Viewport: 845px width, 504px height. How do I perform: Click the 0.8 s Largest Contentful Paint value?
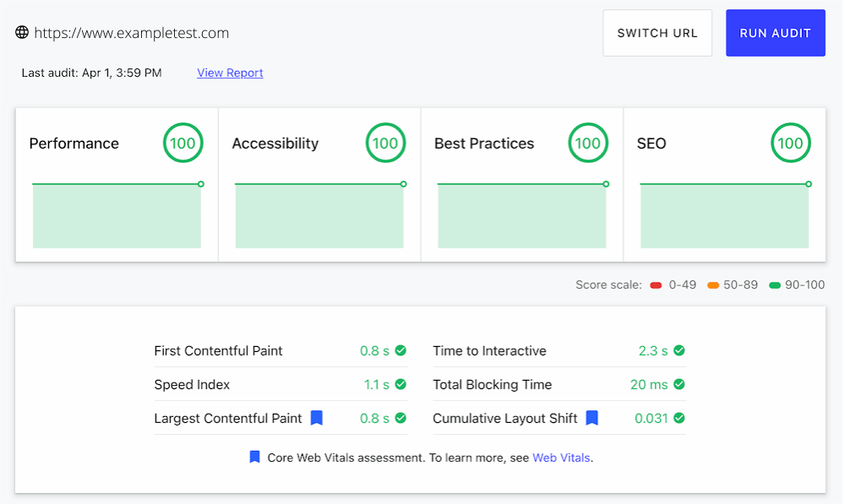pyautogui.click(x=374, y=419)
